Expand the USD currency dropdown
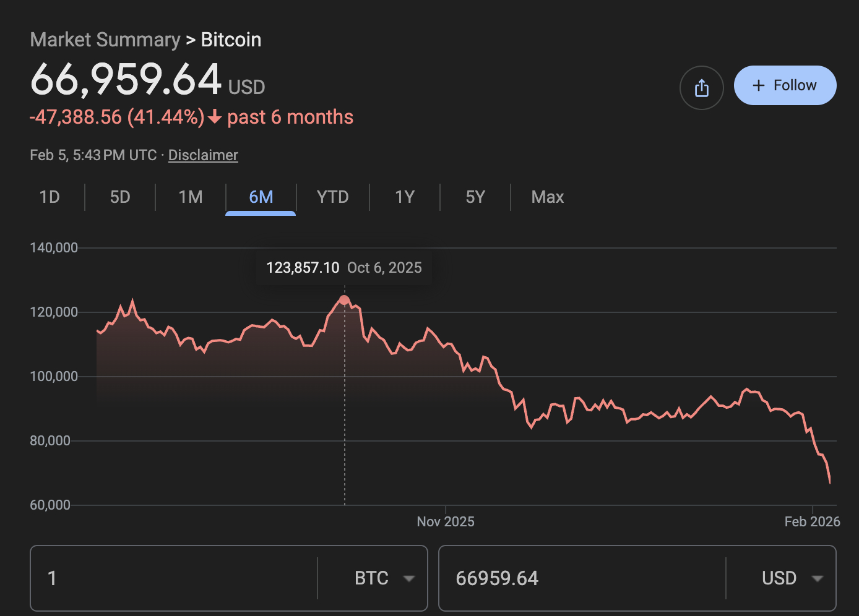The image size is (859, 616). pyautogui.click(x=792, y=578)
